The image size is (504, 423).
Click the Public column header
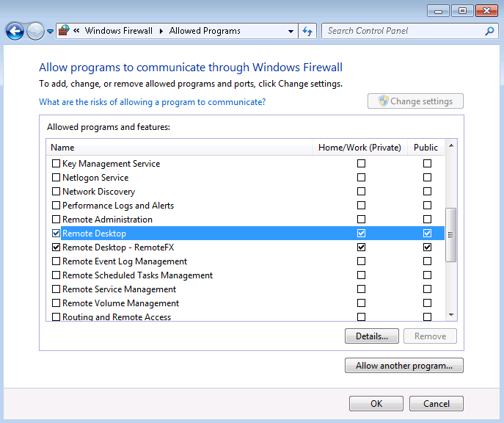click(x=426, y=148)
